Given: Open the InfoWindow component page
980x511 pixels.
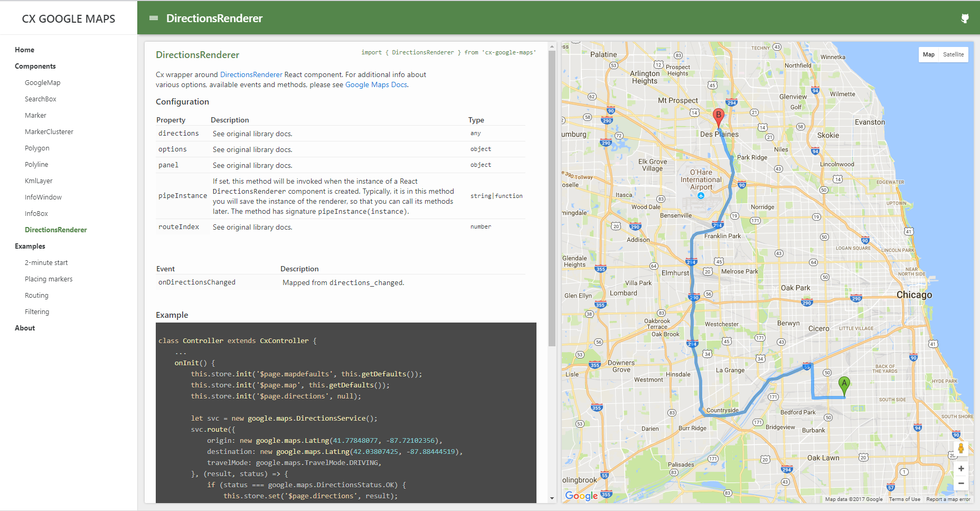Looking at the screenshot, I should (x=43, y=197).
